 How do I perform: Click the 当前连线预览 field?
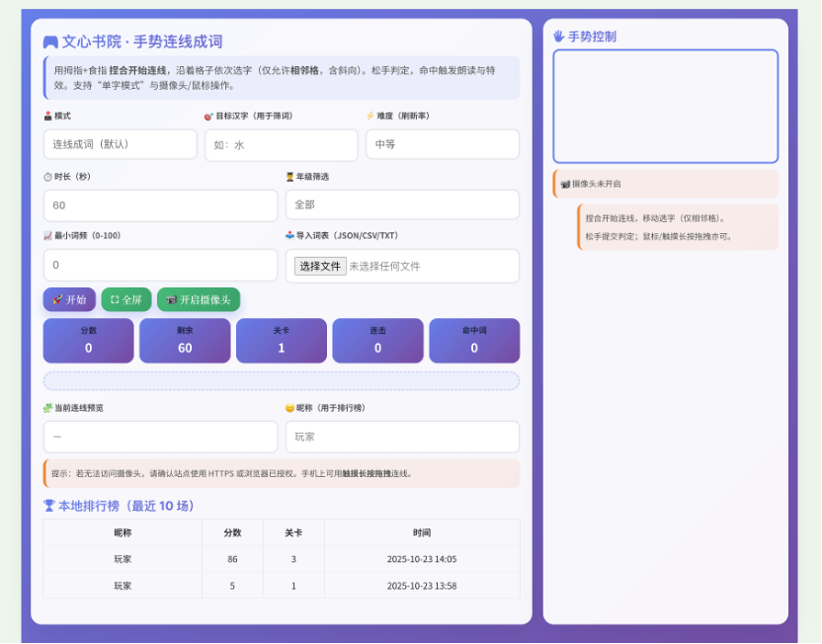160,437
